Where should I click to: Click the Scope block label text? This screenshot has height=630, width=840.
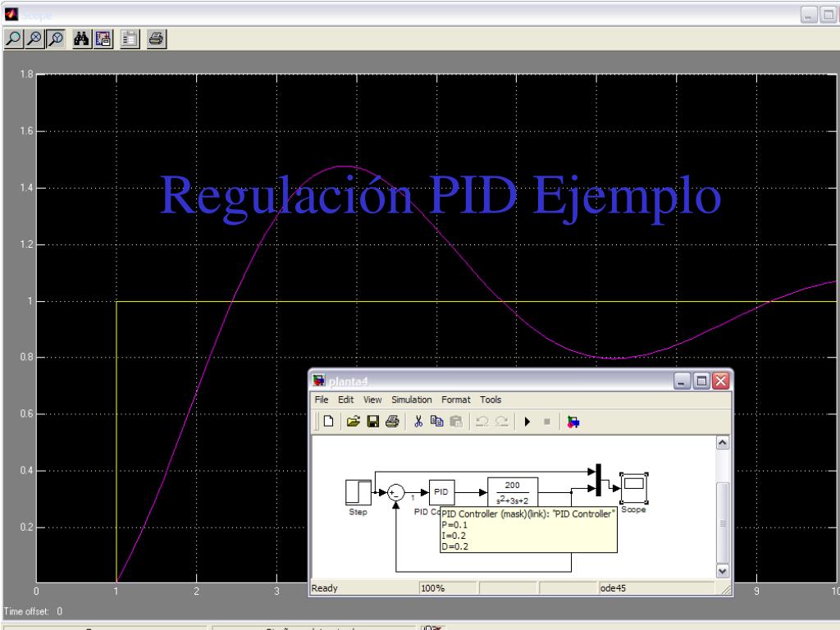[x=634, y=509]
